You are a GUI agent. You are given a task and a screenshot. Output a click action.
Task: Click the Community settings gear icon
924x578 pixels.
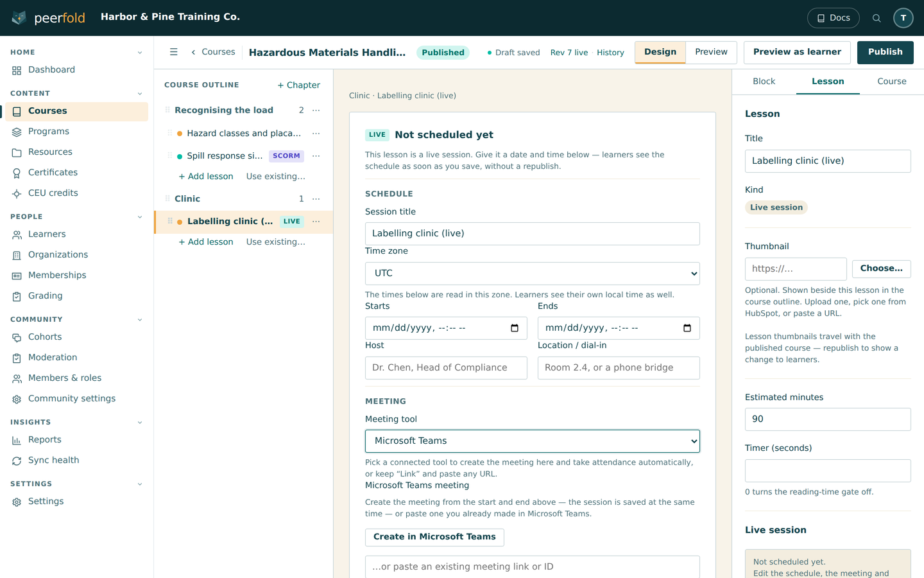[x=17, y=399]
